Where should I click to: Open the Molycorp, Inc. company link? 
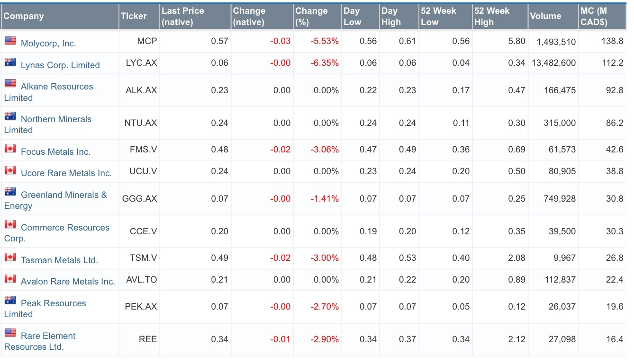(x=48, y=44)
